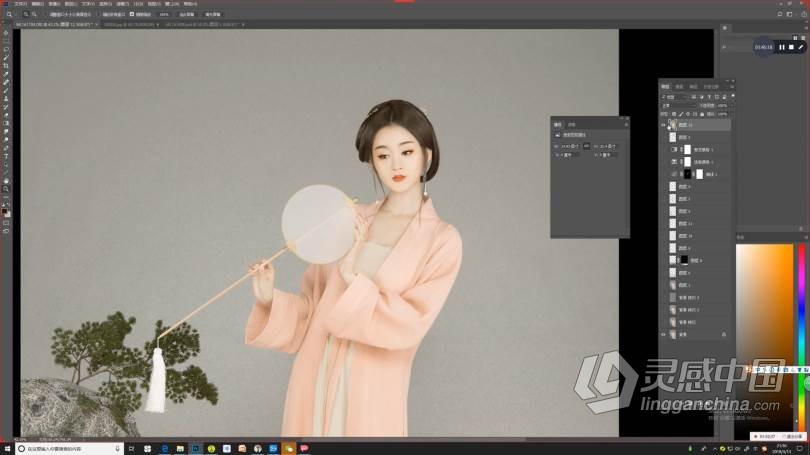
Task: Click the 适合屏幕 (Fit Screen) button
Action: [x=187, y=14]
